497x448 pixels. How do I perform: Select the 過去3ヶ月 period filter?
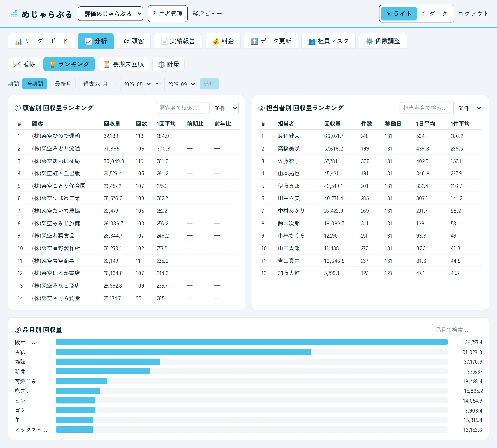pyautogui.click(x=95, y=84)
